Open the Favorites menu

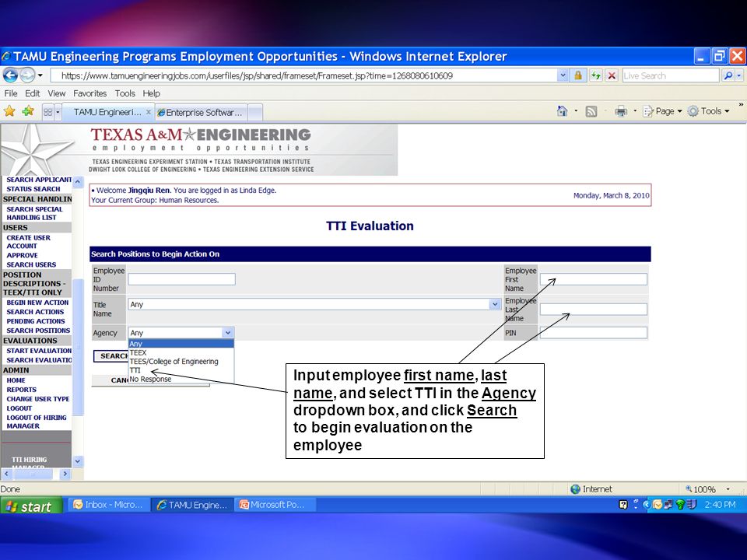pyautogui.click(x=89, y=93)
